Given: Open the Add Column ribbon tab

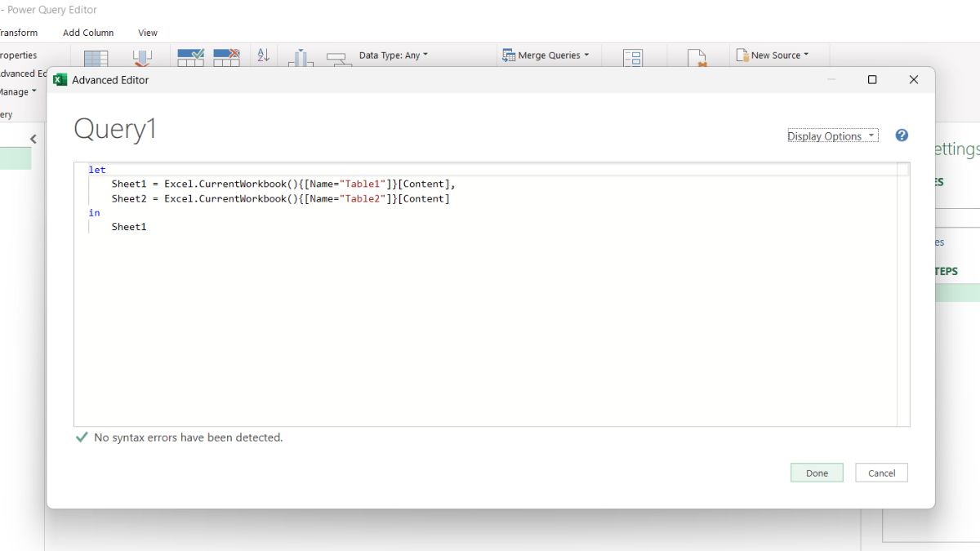Looking at the screenshot, I should [88, 33].
